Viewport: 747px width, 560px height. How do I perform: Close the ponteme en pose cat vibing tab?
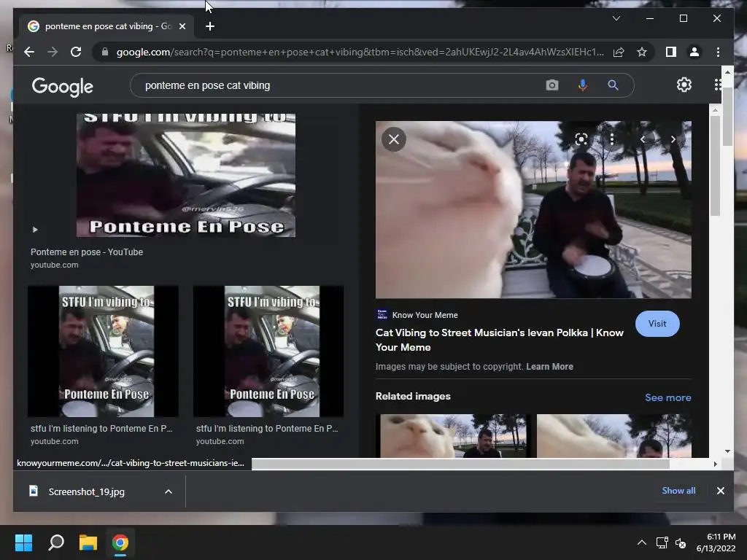182,26
